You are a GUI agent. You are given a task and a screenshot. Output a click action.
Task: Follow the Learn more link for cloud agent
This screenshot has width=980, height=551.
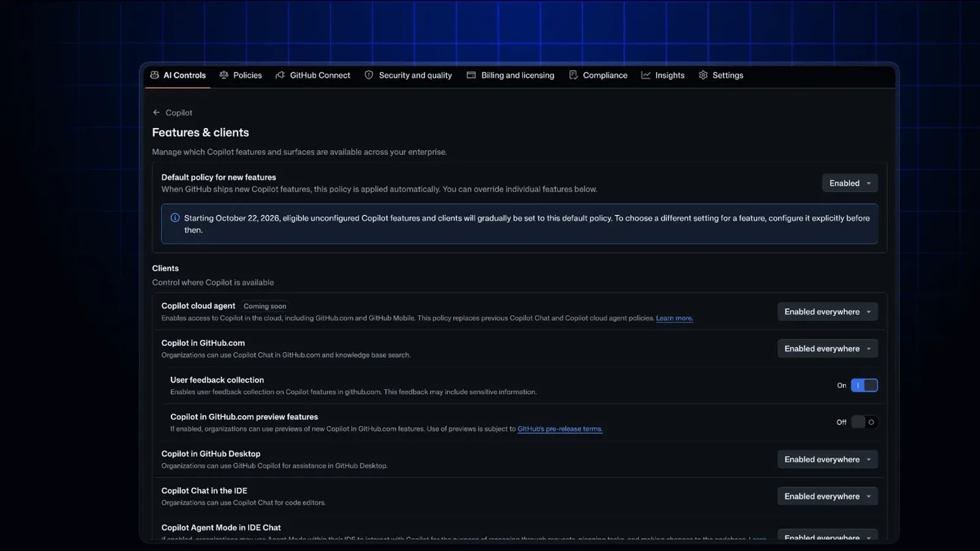click(x=674, y=318)
